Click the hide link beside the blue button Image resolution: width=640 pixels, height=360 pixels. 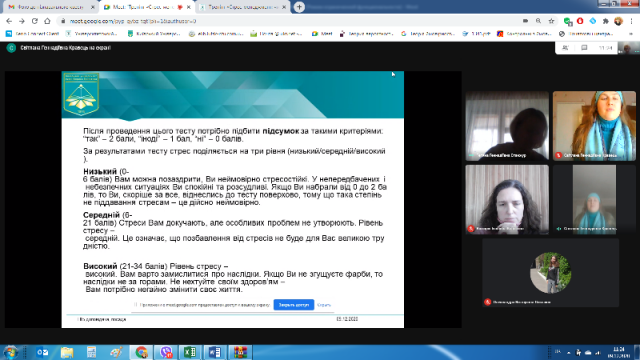pos(324,305)
